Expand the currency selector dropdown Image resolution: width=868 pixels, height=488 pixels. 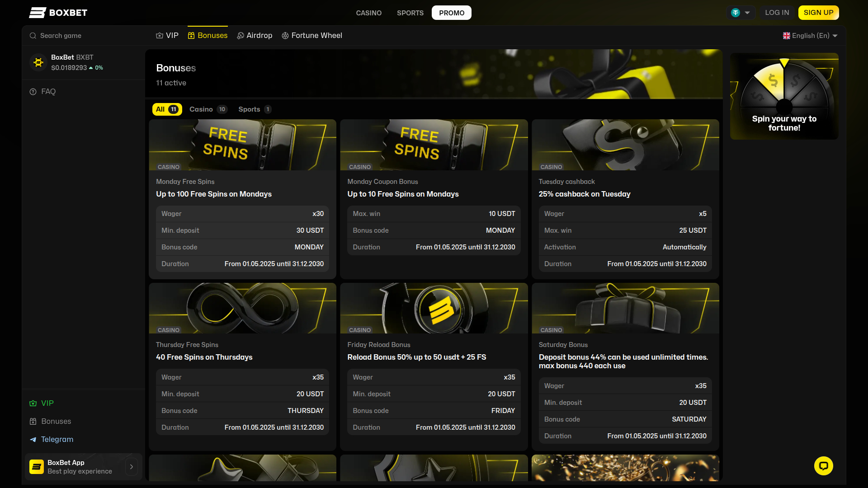click(x=741, y=13)
